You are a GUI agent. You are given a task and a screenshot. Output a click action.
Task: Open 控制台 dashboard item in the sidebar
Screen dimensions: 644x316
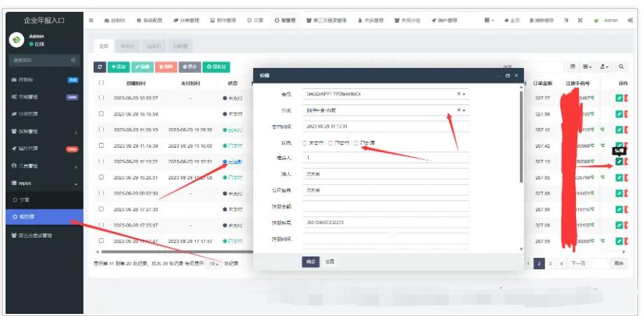44,80
